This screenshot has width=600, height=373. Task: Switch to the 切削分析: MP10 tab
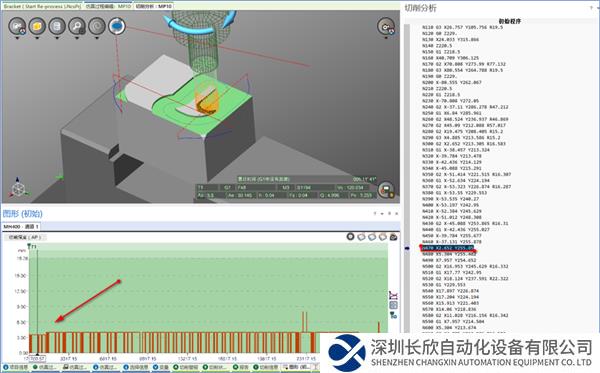[153, 7]
